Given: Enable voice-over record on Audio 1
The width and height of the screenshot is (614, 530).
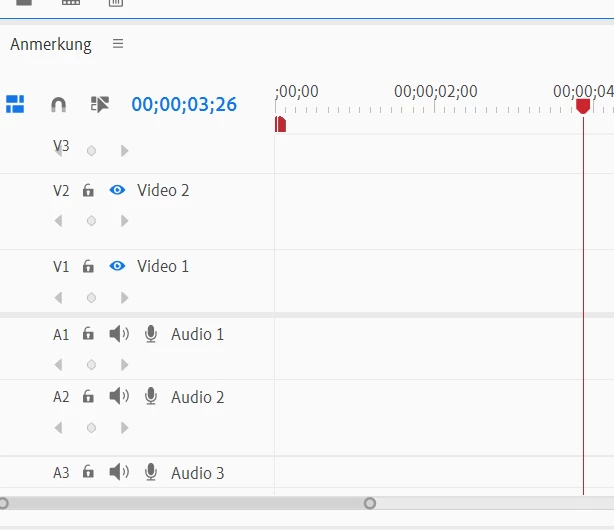Looking at the screenshot, I should pos(151,334).
